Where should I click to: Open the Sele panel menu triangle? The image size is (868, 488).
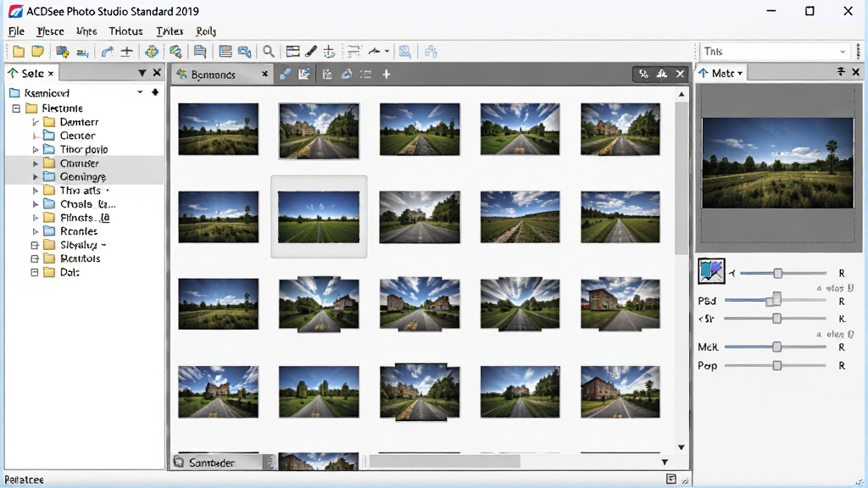point(142,73)
